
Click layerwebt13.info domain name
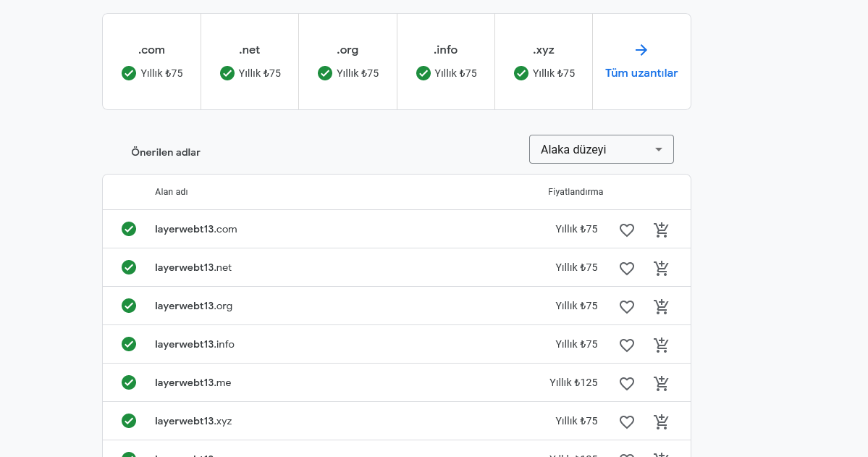click(x=194, y=345)
